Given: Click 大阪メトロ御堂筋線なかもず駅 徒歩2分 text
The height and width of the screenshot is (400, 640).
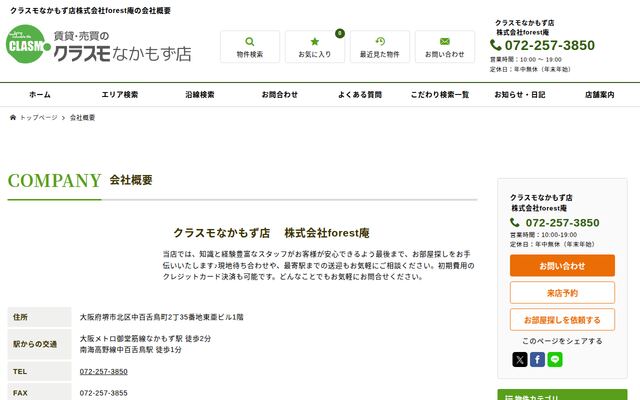Looking at the screenshot, I should click(x=145, y=338).
